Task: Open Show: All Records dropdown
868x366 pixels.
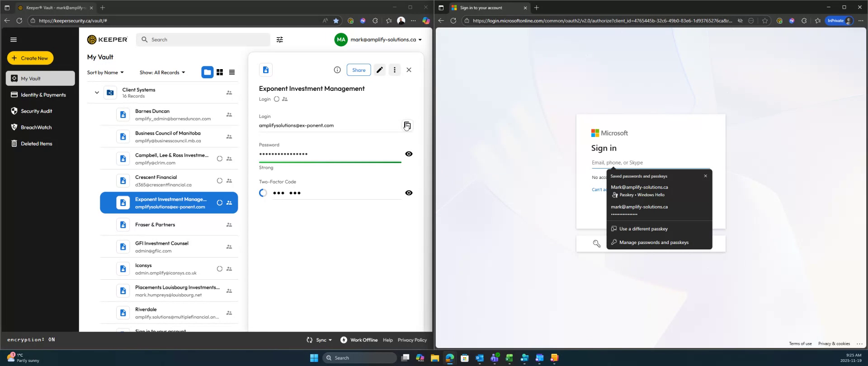Action: (x=162, y=73)
